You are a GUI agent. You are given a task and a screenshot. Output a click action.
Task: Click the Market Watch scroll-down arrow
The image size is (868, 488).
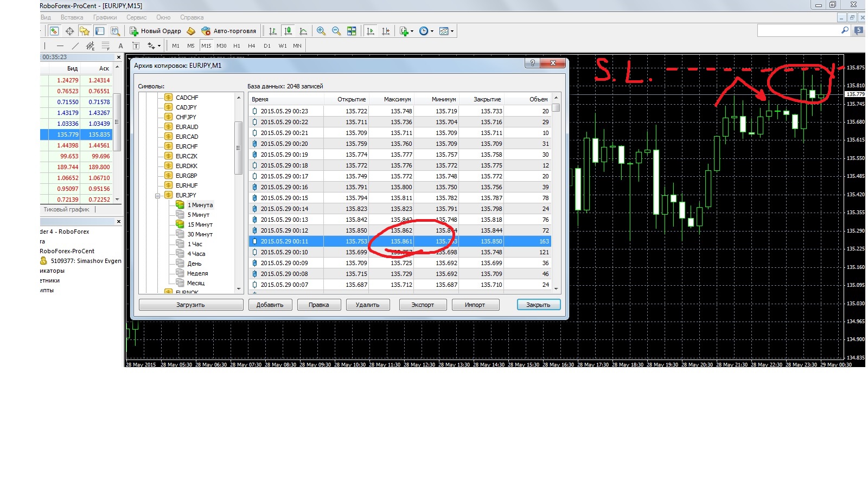117,200
